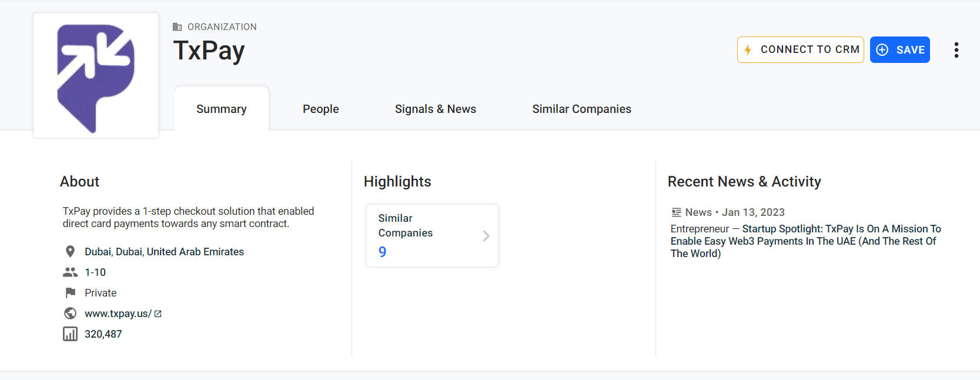The image size is (980, 380).
Task: Click the location pin icon
Action: click(70, 252)
